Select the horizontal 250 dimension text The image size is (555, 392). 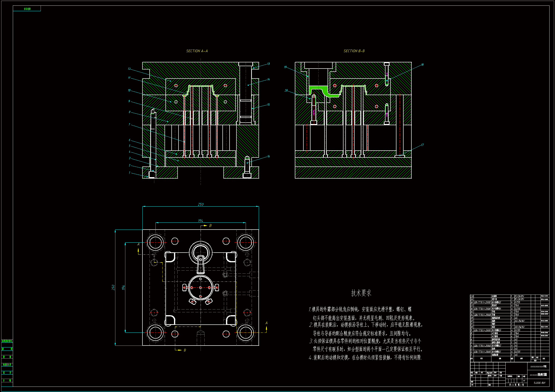201,204
